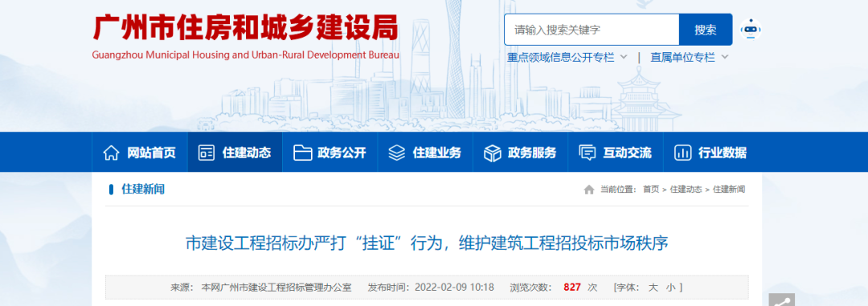Click 住建动态 in the breadcrumb

pyautogui.click(x=686, y=190)
